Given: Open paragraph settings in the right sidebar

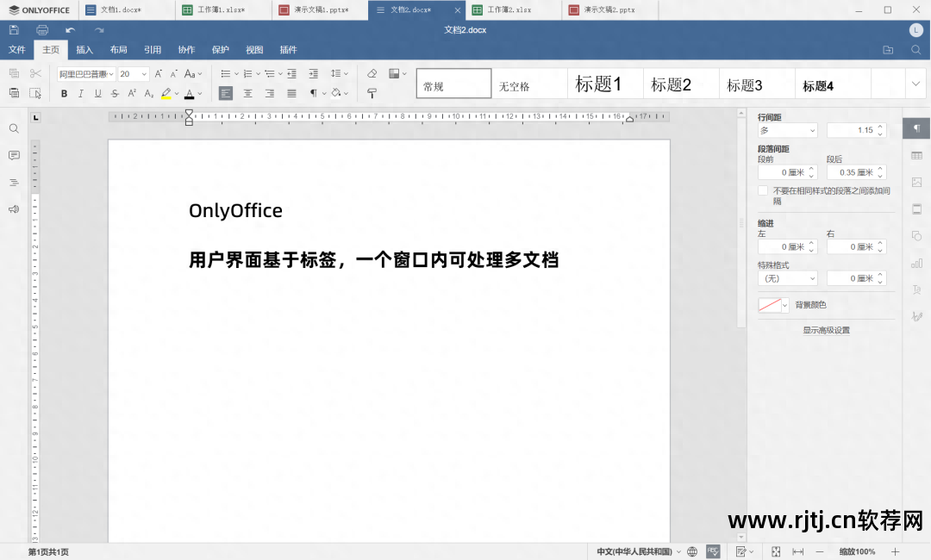Looking at the screenshot, I should click(916, 128).
